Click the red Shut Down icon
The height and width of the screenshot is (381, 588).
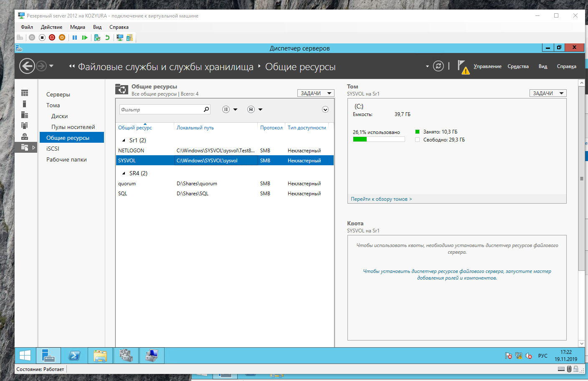52,38
